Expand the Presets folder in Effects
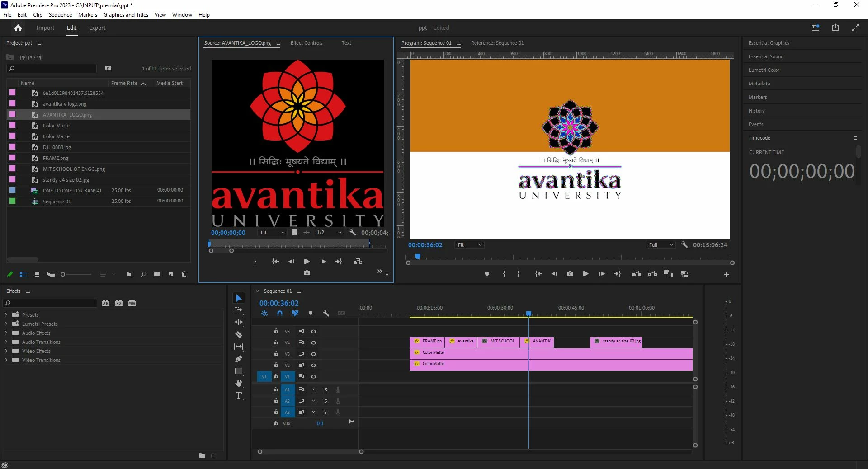The height and width of the screenshot is (469, 868). tap(6, 315)
